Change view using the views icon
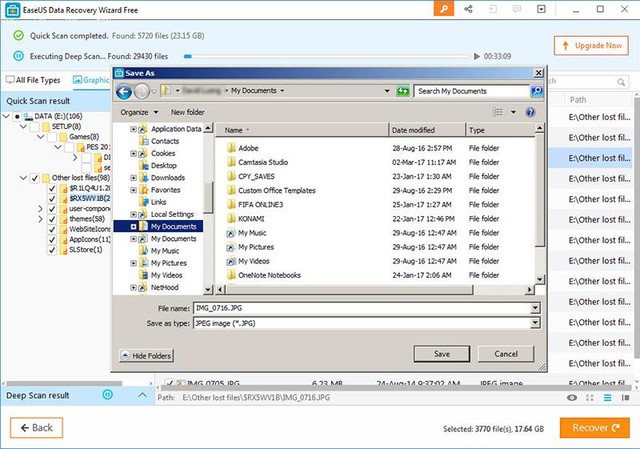640x449 pixels. [x=497, y=112]
